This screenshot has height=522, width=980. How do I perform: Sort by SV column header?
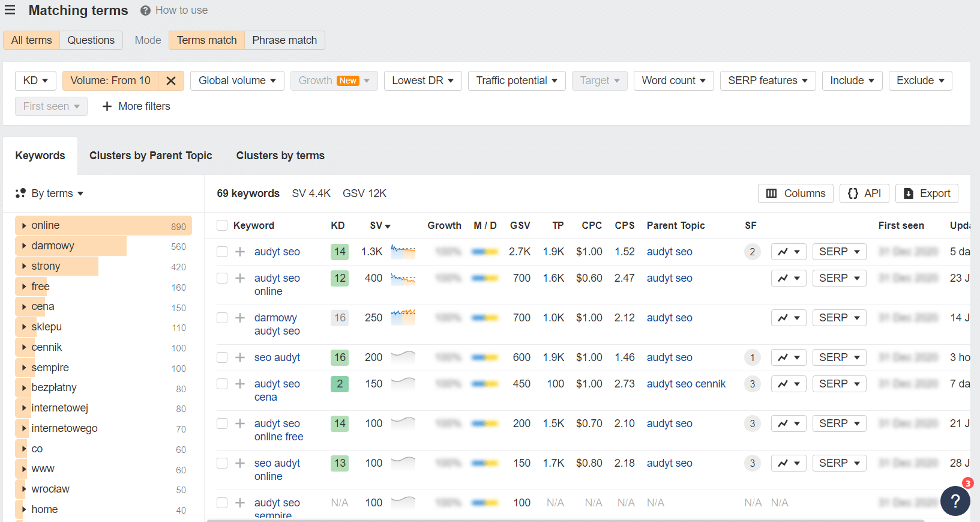[380, 225]
